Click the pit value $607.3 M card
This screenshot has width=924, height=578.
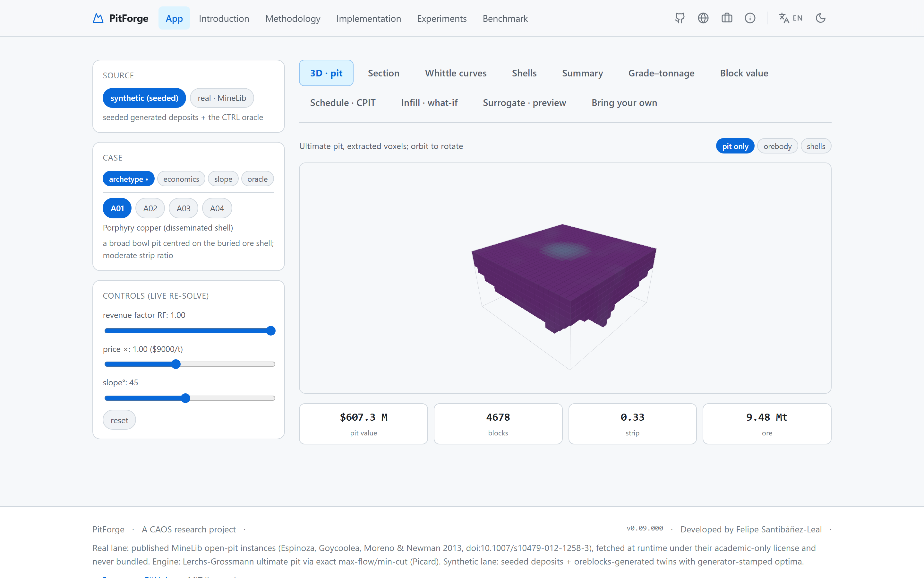[364, 424]
